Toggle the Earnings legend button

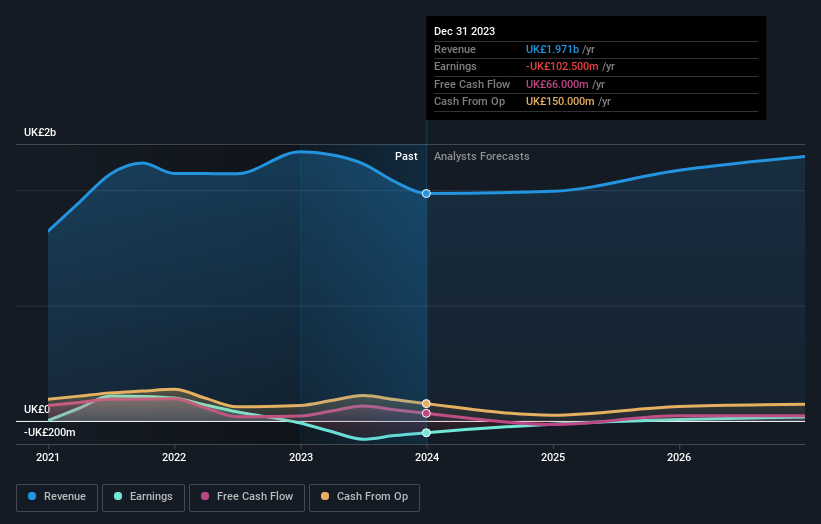[x=143, y=497]
